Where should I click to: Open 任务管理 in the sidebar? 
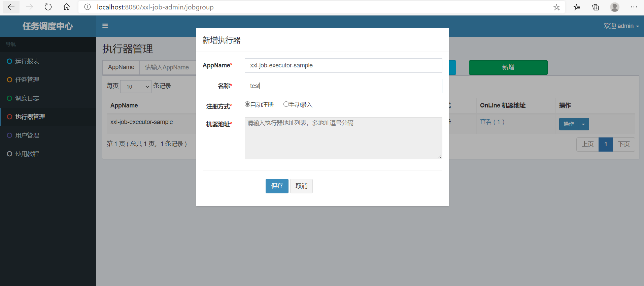coord(48,80)
